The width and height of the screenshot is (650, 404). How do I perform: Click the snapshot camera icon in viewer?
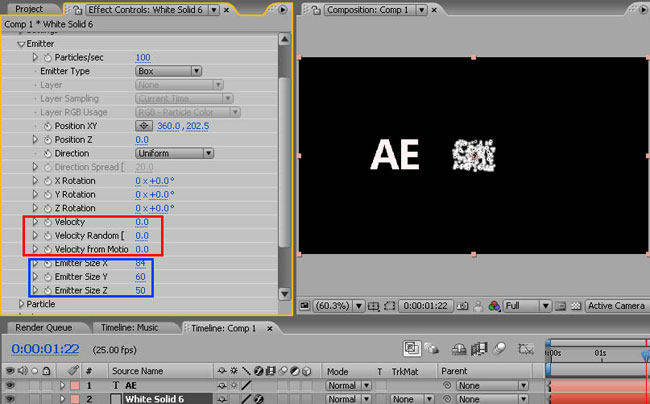tap(465, 306)
